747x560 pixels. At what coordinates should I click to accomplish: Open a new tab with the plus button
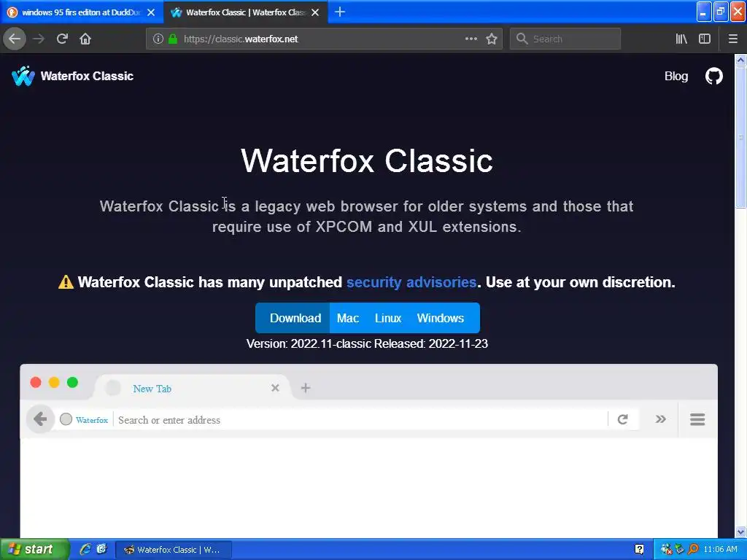click(x=340, y=12)
